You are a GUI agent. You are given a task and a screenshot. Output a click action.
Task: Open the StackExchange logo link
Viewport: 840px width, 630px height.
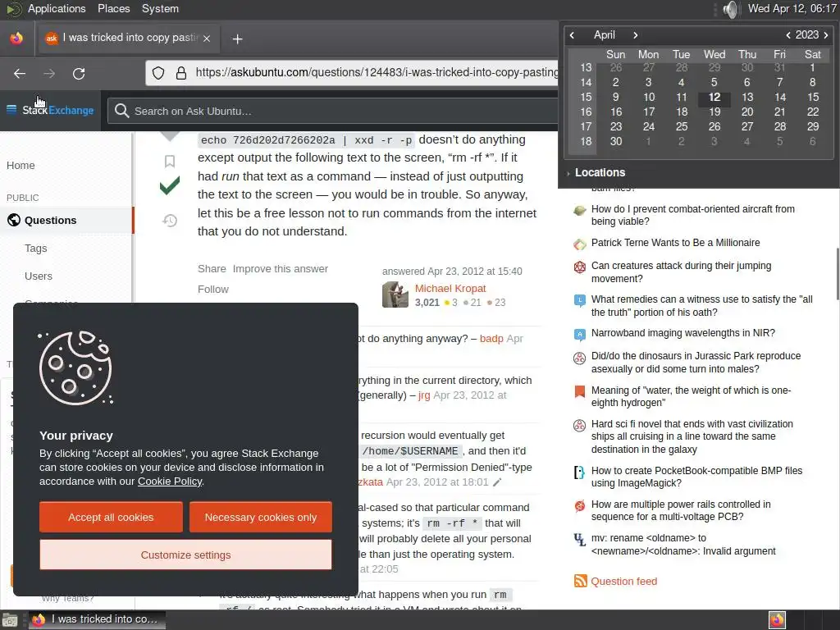point(58,110)
